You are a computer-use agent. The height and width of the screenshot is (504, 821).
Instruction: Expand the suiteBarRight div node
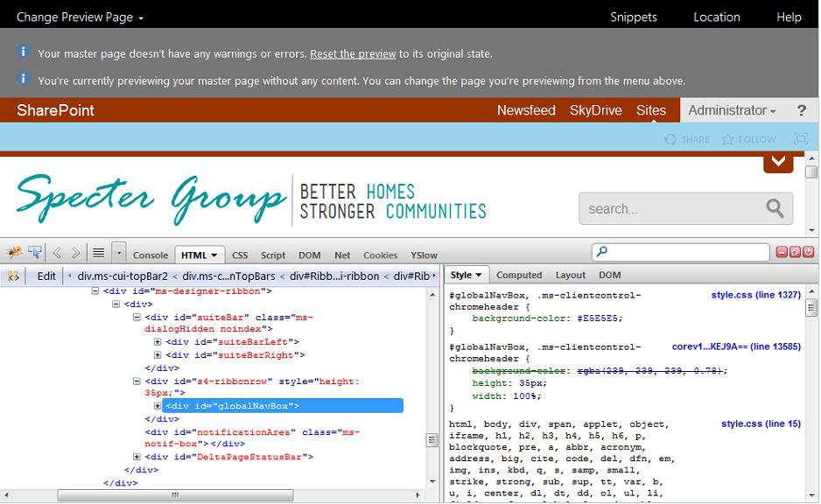(x=158, y=355)
